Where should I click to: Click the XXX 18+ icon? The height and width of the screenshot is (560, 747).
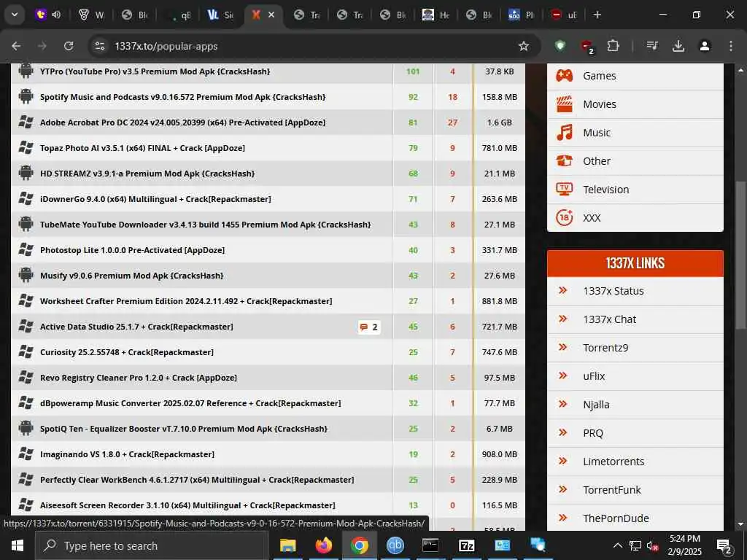[x=565, y=217]
